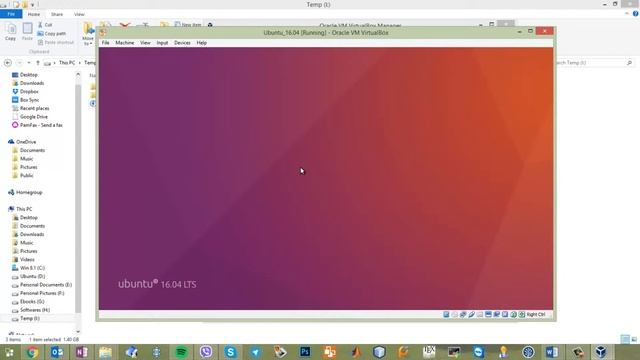Open the recent locations dropdown arrow in Explorer
Viewport: 640px width, 360px height.
29,63
